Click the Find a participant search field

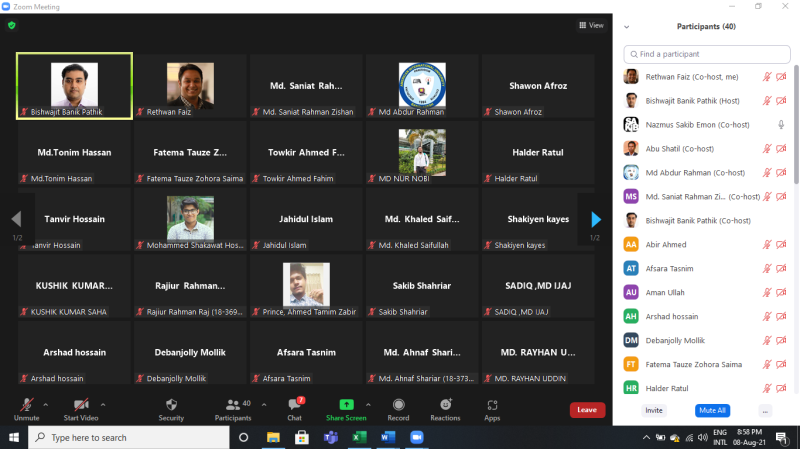(x=706, y=54)
